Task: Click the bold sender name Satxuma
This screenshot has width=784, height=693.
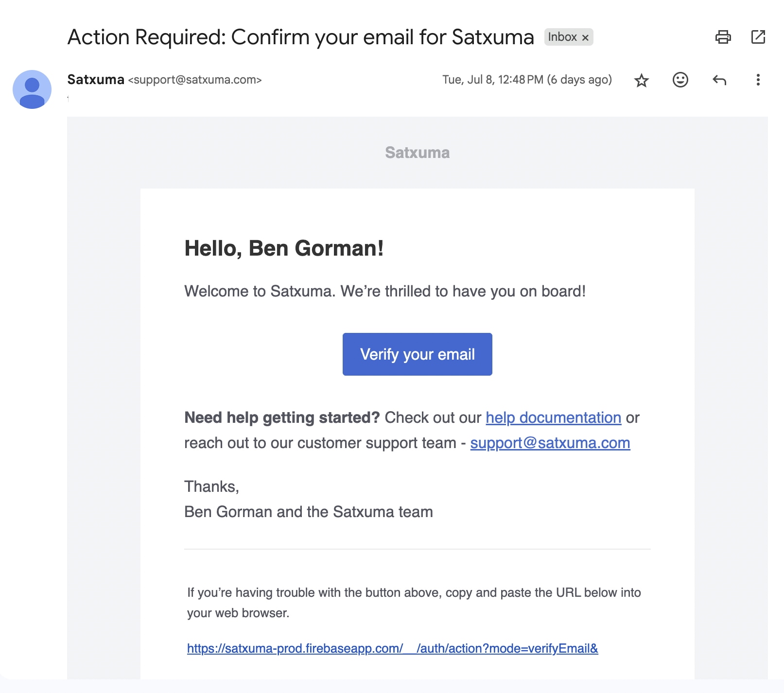Action: coord(95,79)
